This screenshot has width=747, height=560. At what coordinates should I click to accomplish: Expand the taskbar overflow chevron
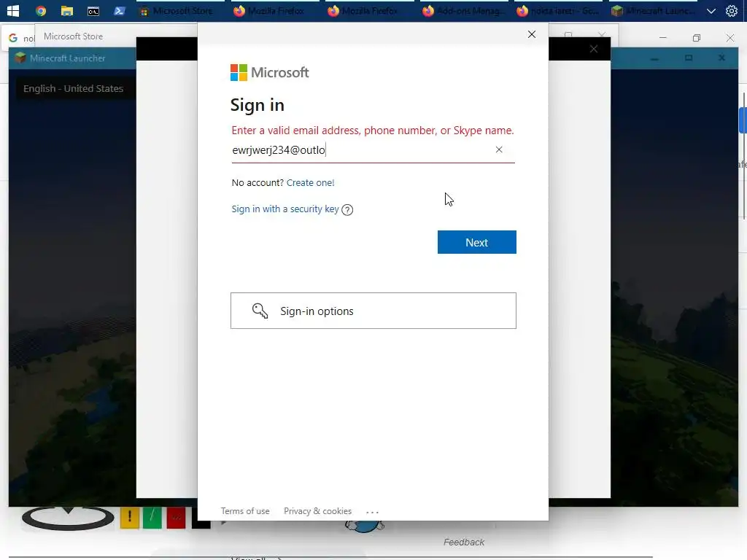click(711, 10)
